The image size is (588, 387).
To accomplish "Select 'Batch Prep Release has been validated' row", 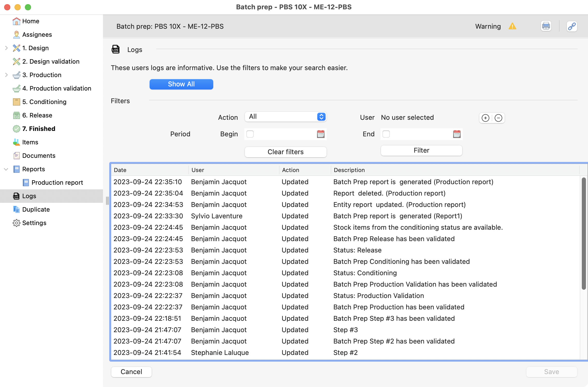I will point(346,239).
